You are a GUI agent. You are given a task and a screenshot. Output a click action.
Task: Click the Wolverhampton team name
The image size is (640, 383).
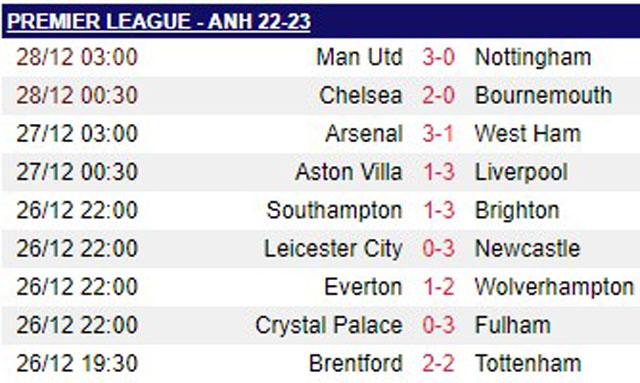coord(554,287)
